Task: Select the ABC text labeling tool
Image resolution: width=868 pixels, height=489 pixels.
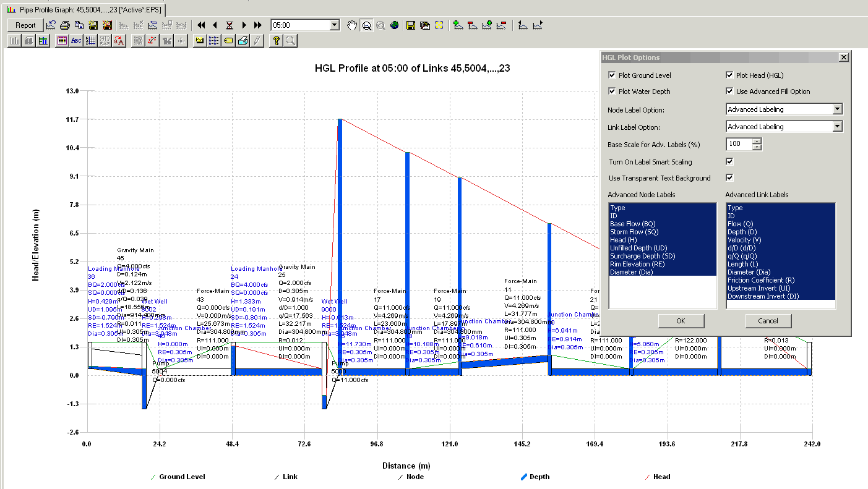Action: click(76, 40)
